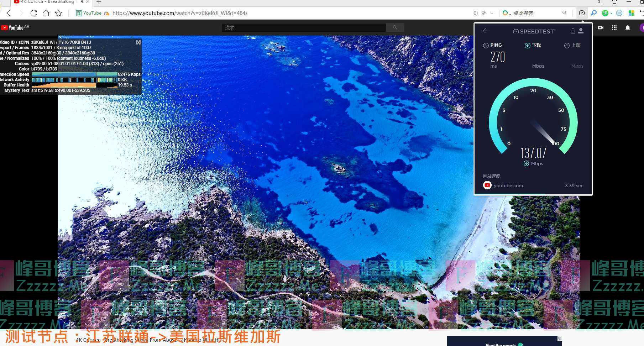Click the YouTube create video icon
This screenshot has width=644, height=346.
(x=601, y=28)
